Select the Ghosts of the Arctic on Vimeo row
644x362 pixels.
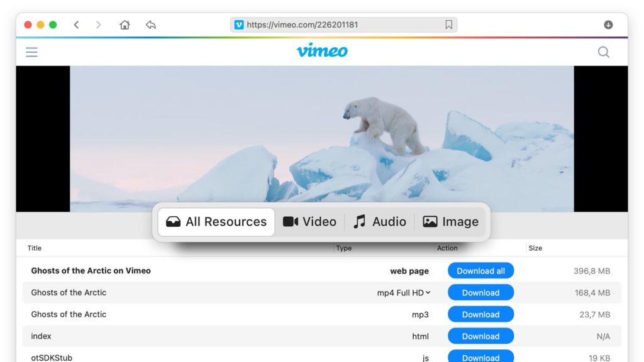[x=322, y=271]
